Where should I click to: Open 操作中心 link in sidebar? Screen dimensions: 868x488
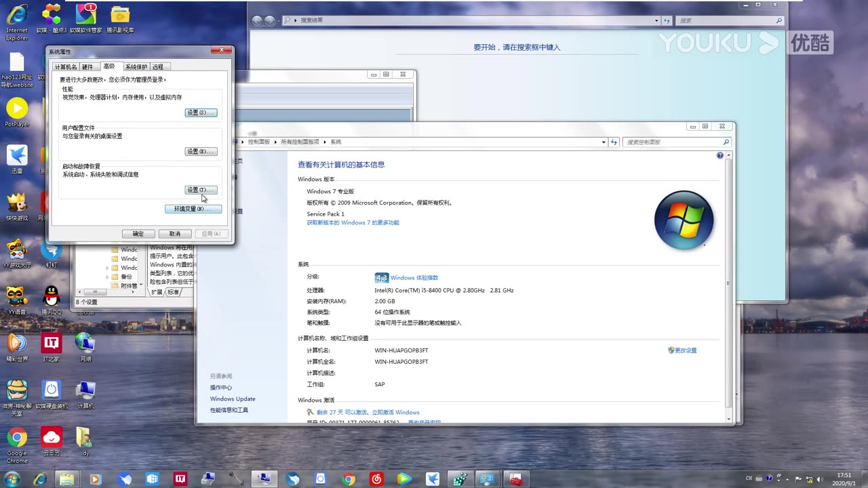click(221, 388)
